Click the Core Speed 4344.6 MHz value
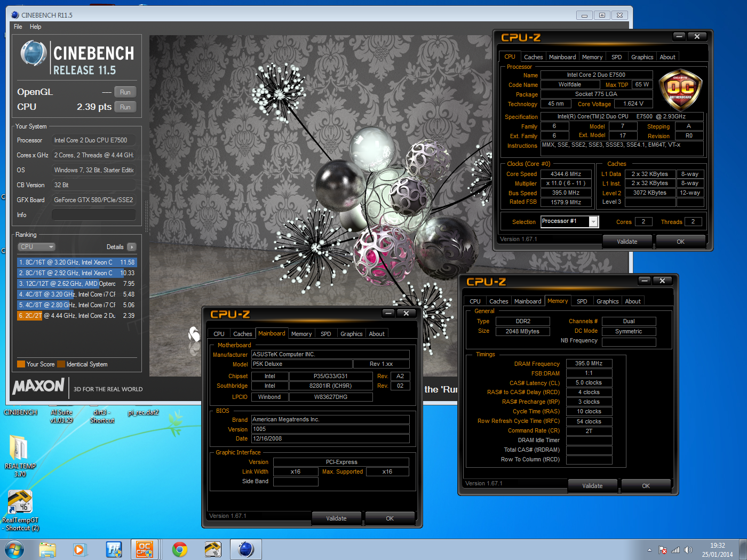 pyautogui.click(x=566, y=174)
